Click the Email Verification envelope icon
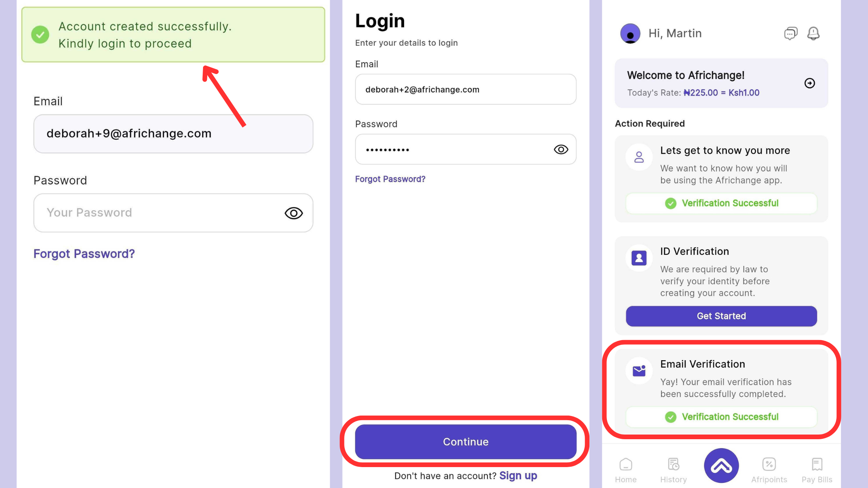The image size is (868, 488). (x=639, y=371)
